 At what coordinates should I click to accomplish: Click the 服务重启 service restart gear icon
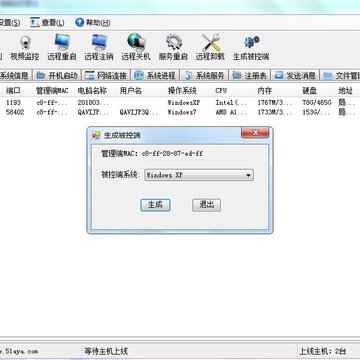click(x=173, y=48)
